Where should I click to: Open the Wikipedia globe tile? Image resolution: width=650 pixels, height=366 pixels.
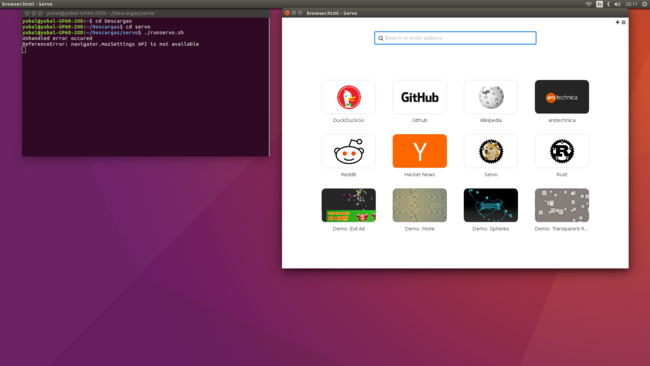click(x=491, y=97)
